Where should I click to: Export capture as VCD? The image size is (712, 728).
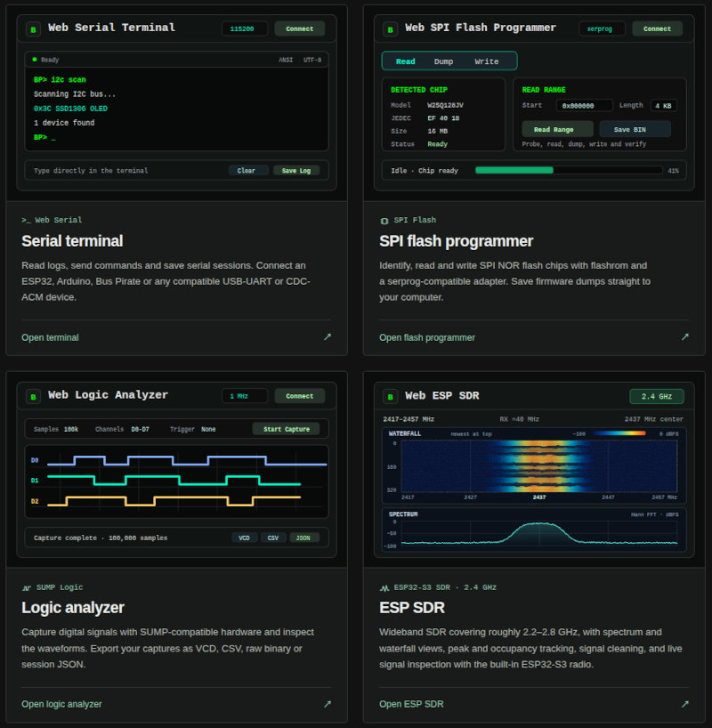244,538
